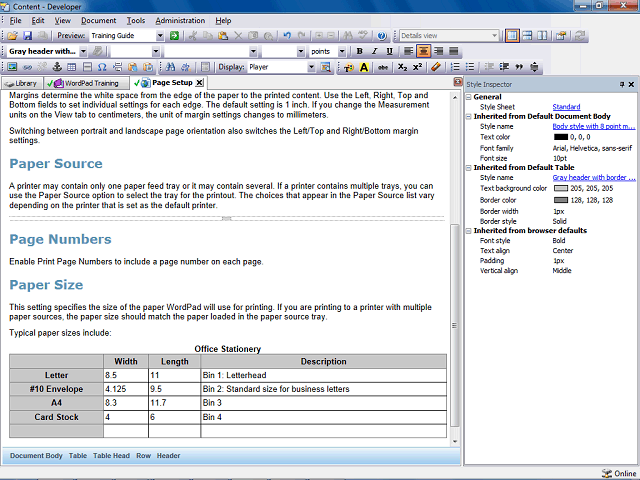Screen dimensions: 640x480
Task: Switch to the WordPad Training tab
Action: tap(86, 83)
